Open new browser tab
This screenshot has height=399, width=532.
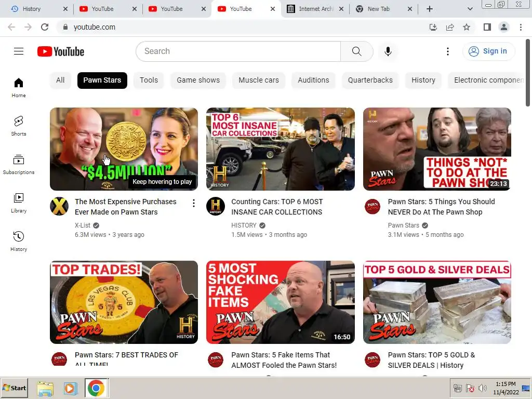pos(429,9)
